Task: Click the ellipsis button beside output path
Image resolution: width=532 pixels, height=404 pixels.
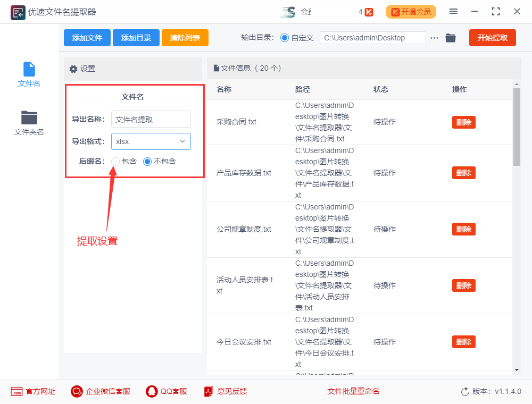Action: pos(434,38)
